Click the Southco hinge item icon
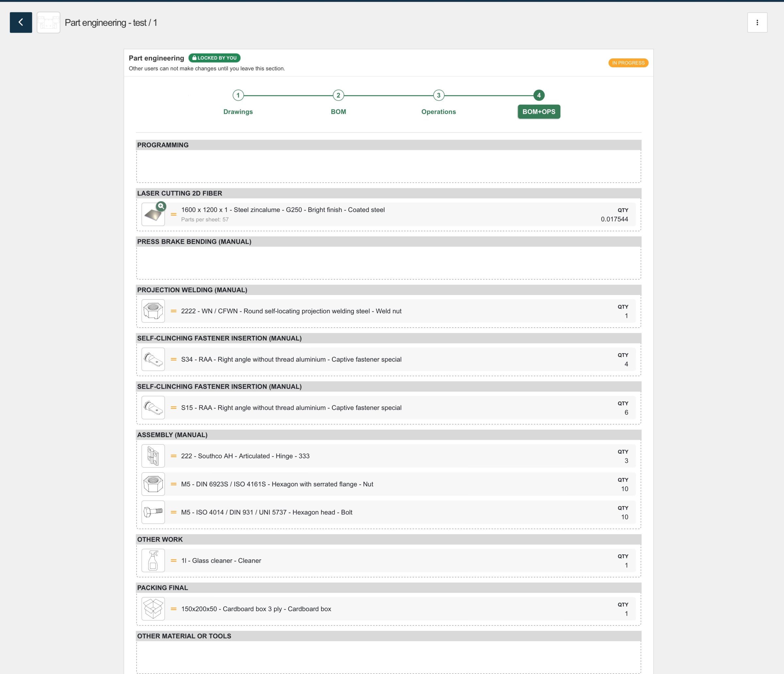The height and width of the screenshot is (674, 784). click(x=153, y=456)
